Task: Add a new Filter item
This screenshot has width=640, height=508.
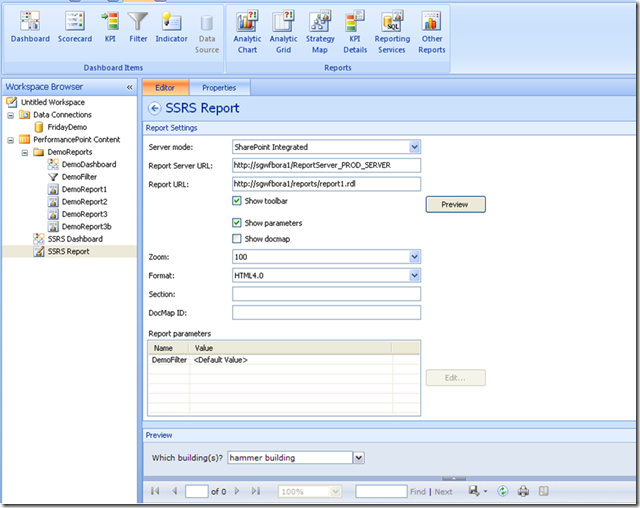Action: click(x=138, y=27)
